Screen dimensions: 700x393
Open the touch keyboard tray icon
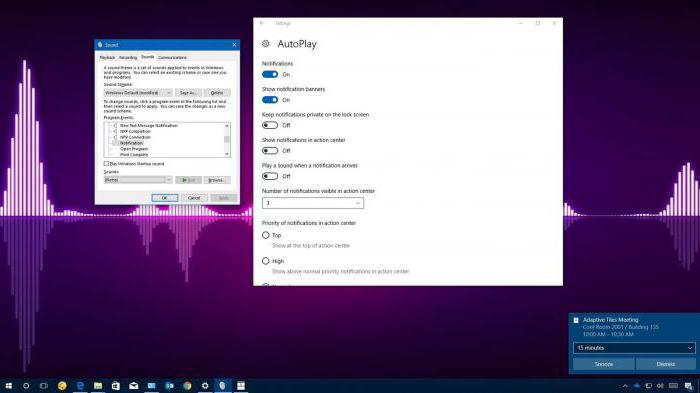tap(673, 386)
